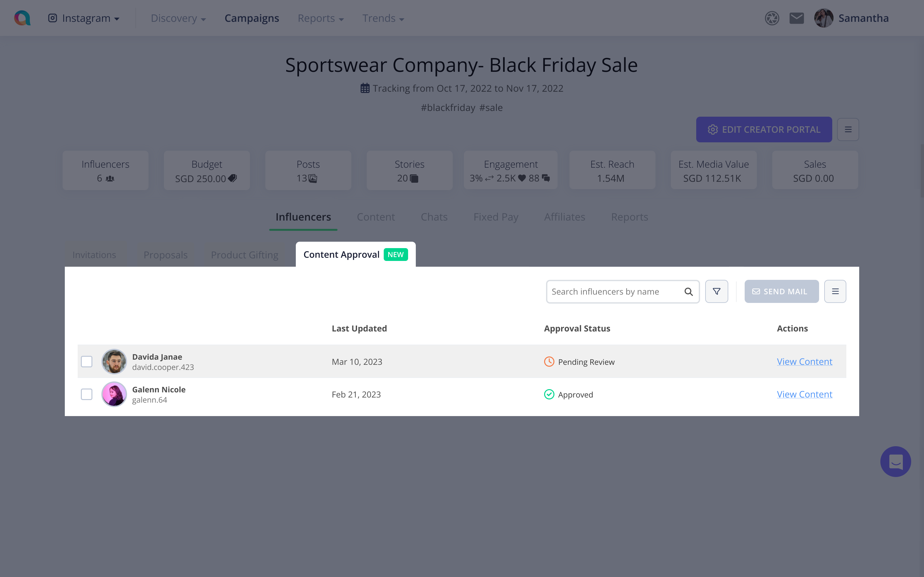Screen dimensions: 924x577
Task: Switch to the Fixed Pay tab
Action: click(x=496, y=217)
